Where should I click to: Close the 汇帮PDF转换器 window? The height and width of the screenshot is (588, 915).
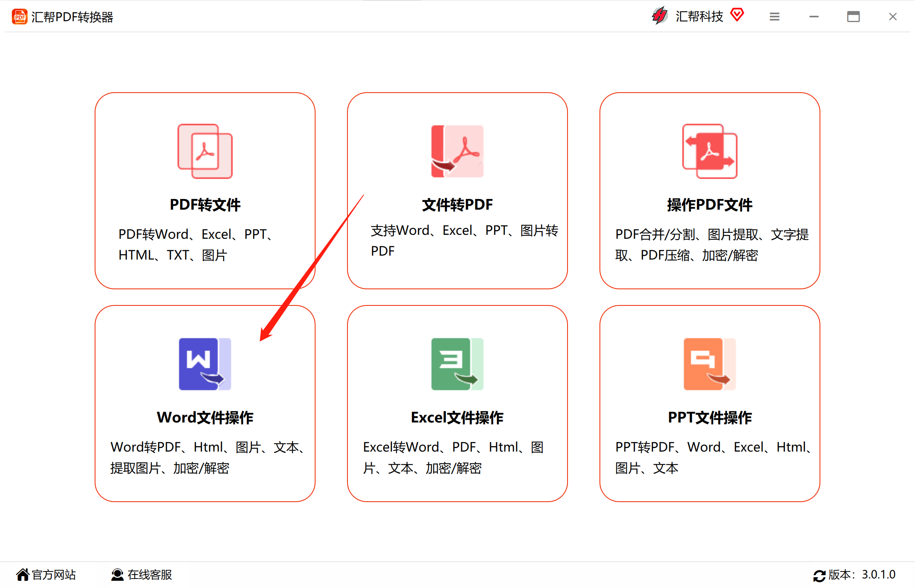(x=893, y=17)
